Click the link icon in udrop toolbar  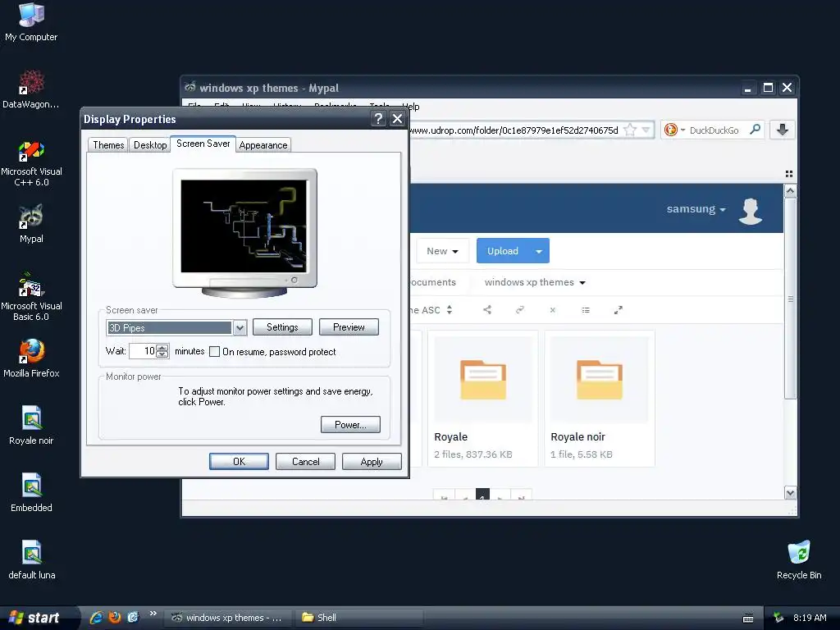coord(519,309)
